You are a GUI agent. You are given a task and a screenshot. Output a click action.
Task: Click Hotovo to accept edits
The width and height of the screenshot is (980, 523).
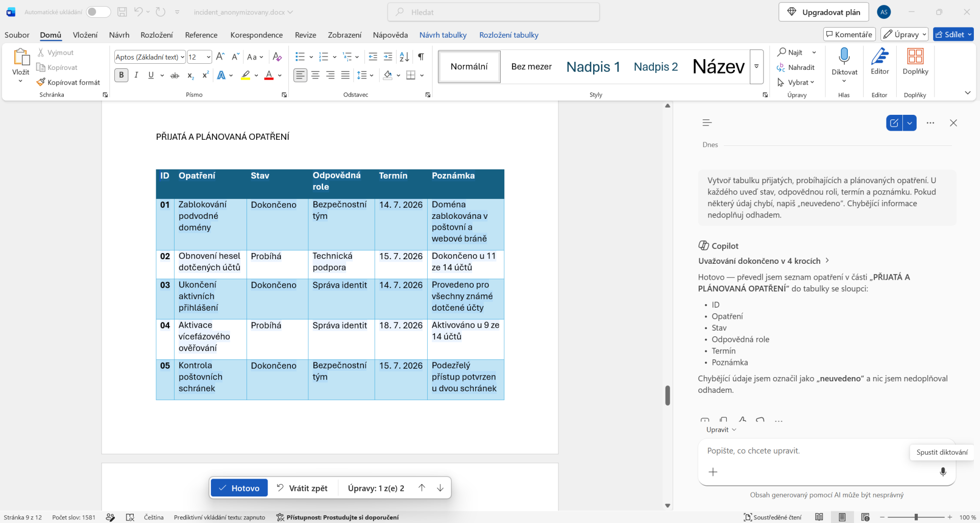[239, 488]
